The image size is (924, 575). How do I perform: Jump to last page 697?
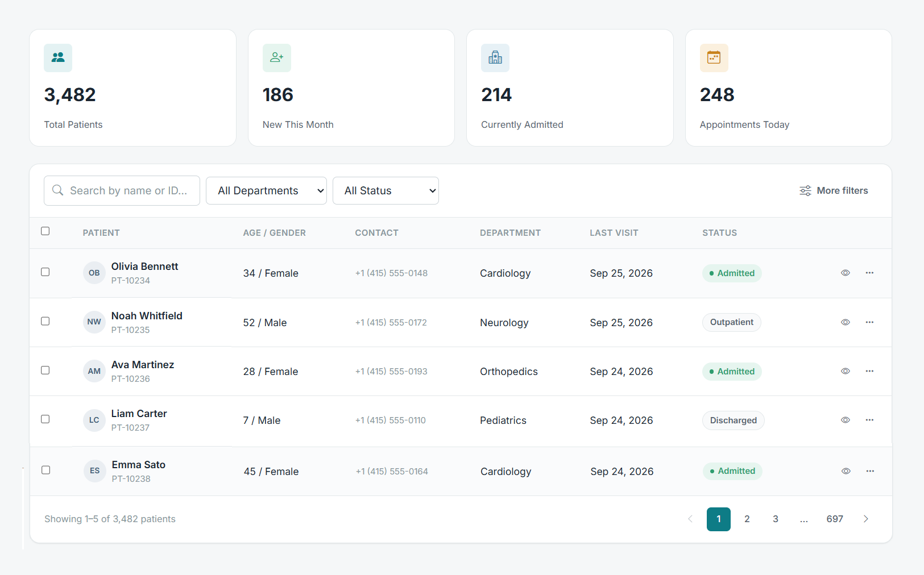tap(835, 519)
